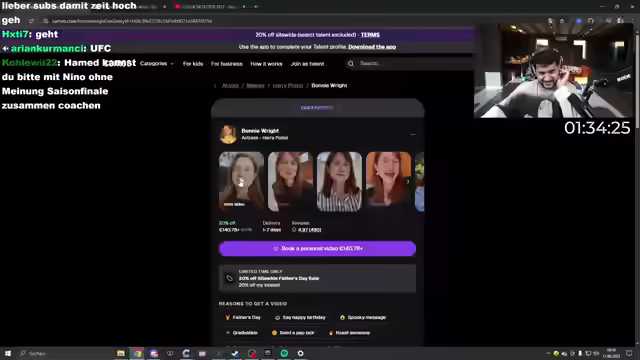Select the Say happy birthday chip
The image size is (640, 360).
pos(300,318)
